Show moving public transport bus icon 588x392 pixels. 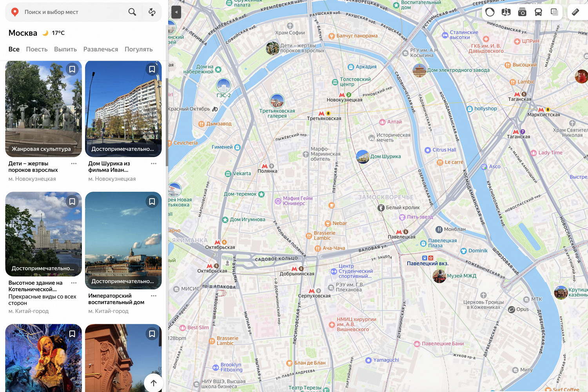click(x=538, y=12)
